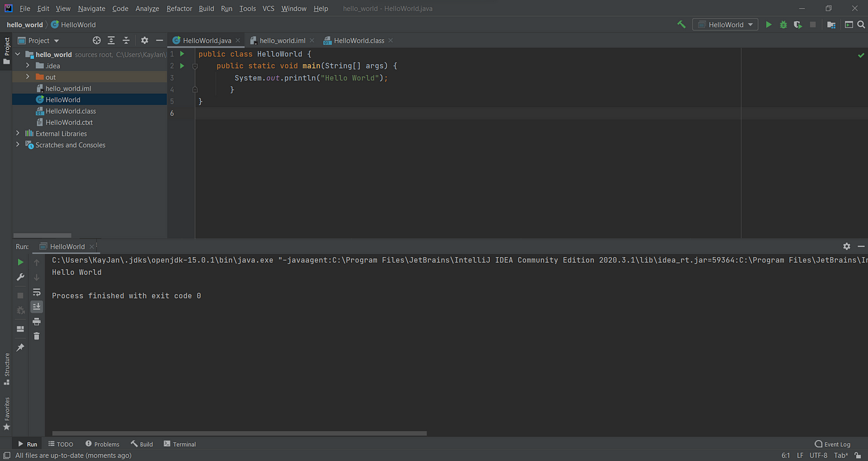Open the Help menu
Image resolution: width=868 pixels, height=461 pixels.
pyautogui.click(x=321, y=9)
